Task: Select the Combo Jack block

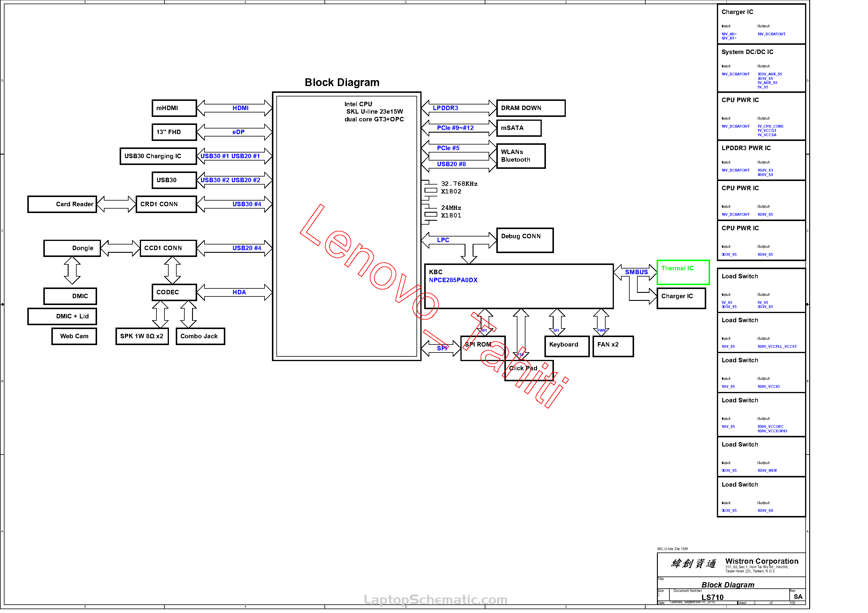Action: [x=200, y=336]
